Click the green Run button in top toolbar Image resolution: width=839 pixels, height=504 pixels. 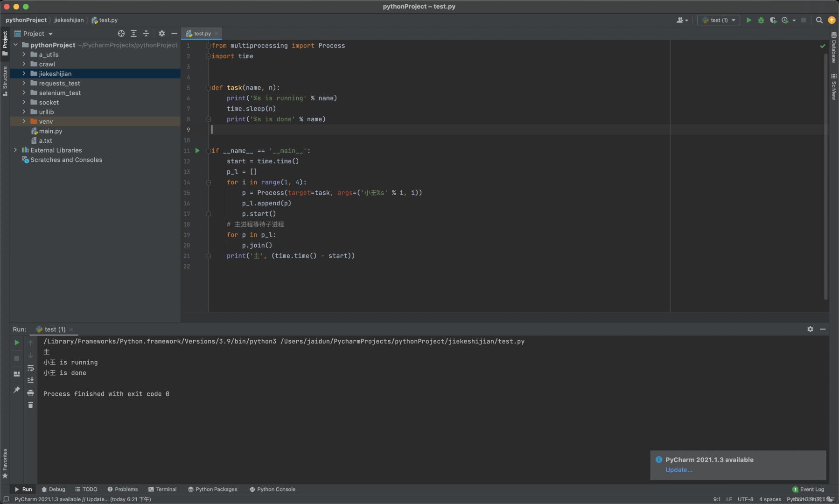(748, 20)
